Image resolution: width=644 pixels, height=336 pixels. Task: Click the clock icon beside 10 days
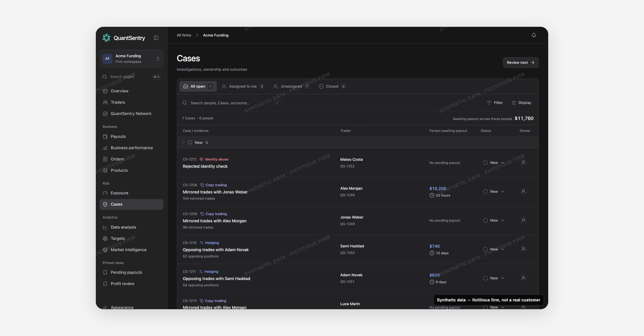[432, 253]
